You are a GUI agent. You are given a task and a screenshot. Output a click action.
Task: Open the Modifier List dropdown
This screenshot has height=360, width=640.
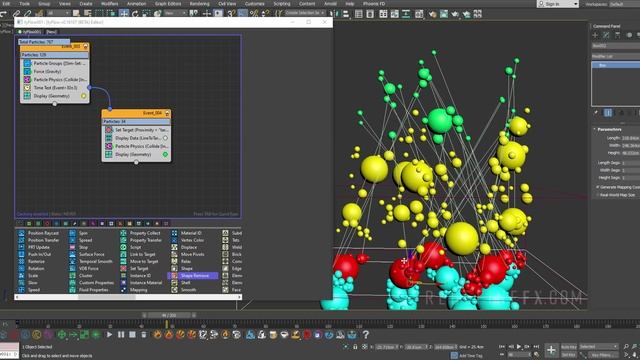tap(616, 56)
